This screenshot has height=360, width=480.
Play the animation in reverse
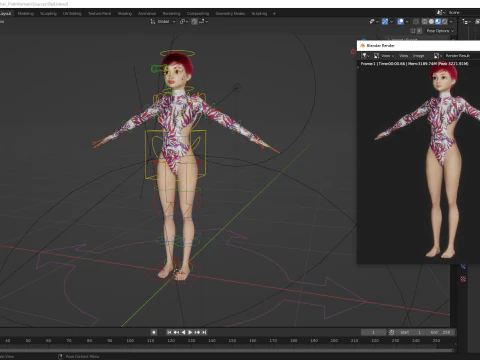coord(183,332)
